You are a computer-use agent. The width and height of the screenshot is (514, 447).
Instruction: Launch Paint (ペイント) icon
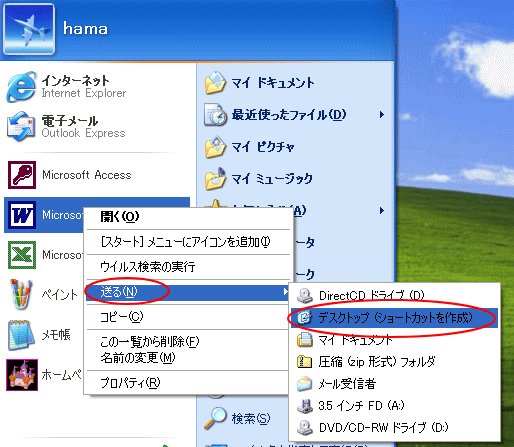(x=21, y=295)
